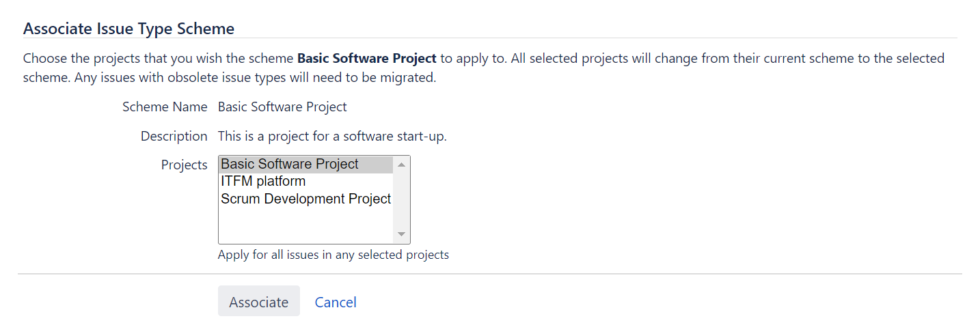Select ITFM platform in the Projects list

point(305,182)
